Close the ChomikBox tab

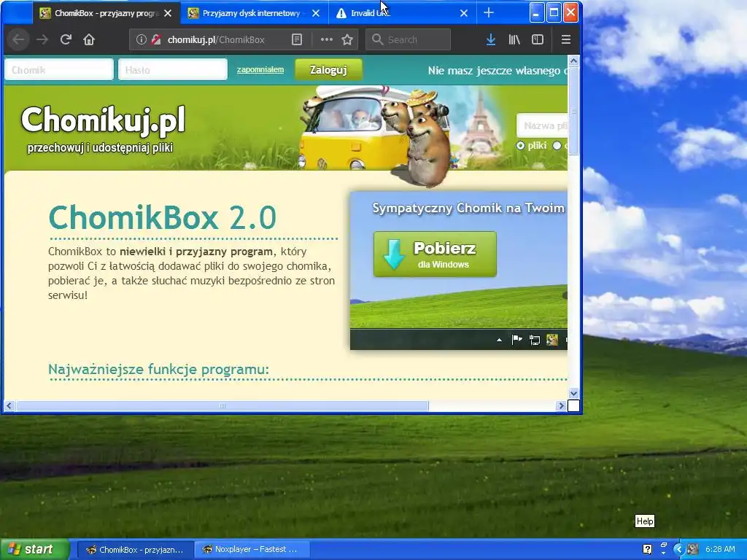pos(168,13)
